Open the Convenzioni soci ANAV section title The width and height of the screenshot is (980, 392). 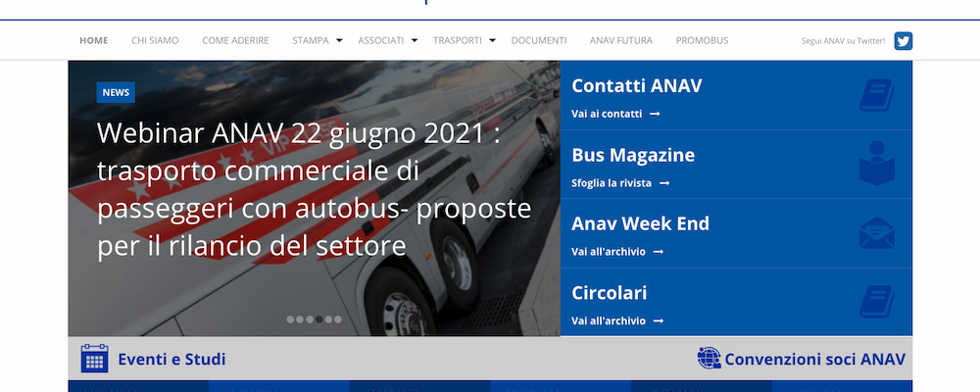(x=815, y=360)
